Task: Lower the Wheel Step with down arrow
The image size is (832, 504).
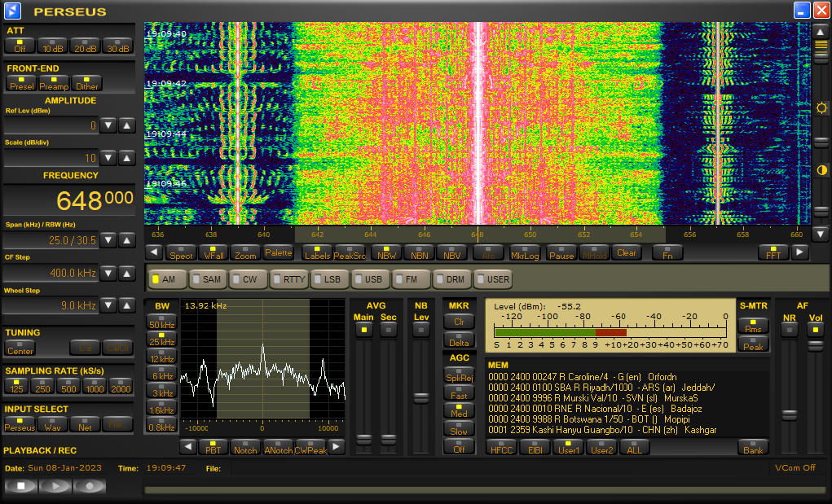Action: (109, 305)
